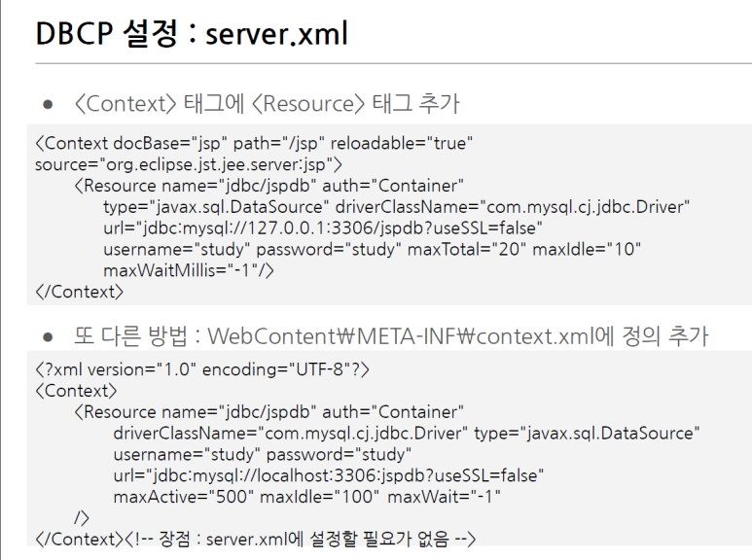Click second block '<Resource name="jdbc/jspdb"' line

(269, 412)
